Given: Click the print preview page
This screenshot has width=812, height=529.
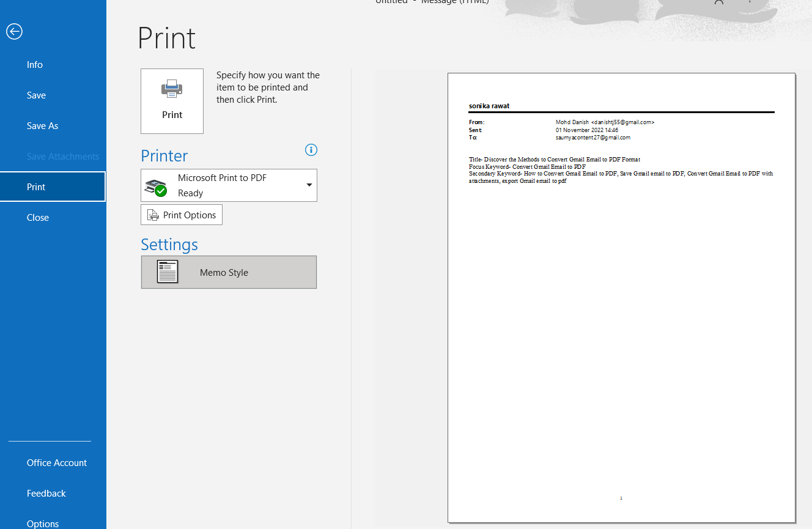Looking at the screenshot, I should click(621, 298).
